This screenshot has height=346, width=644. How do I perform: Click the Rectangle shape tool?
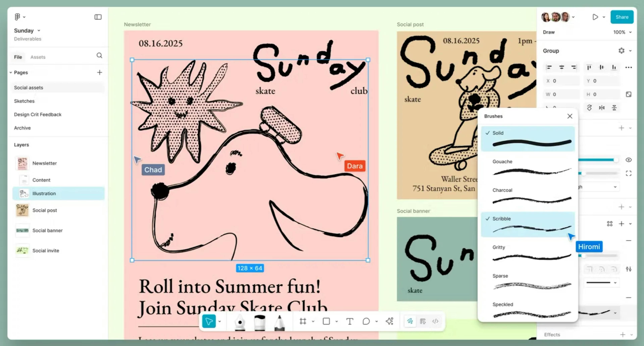(326, 321)
